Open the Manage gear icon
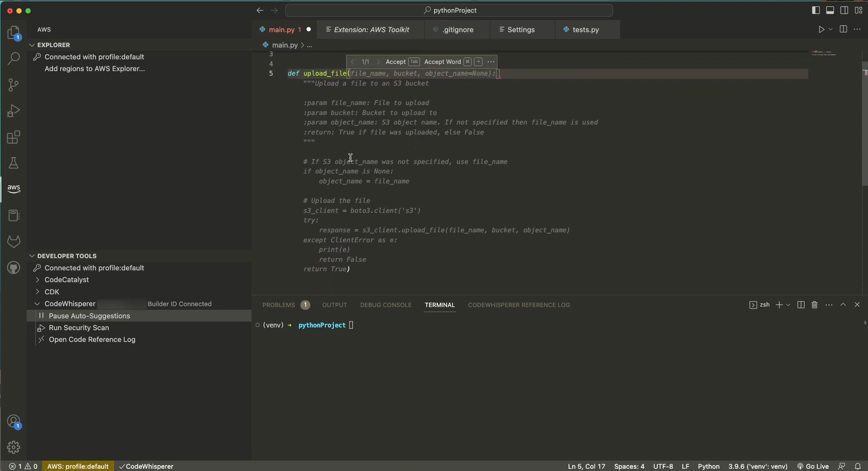 tap(14, 447)
